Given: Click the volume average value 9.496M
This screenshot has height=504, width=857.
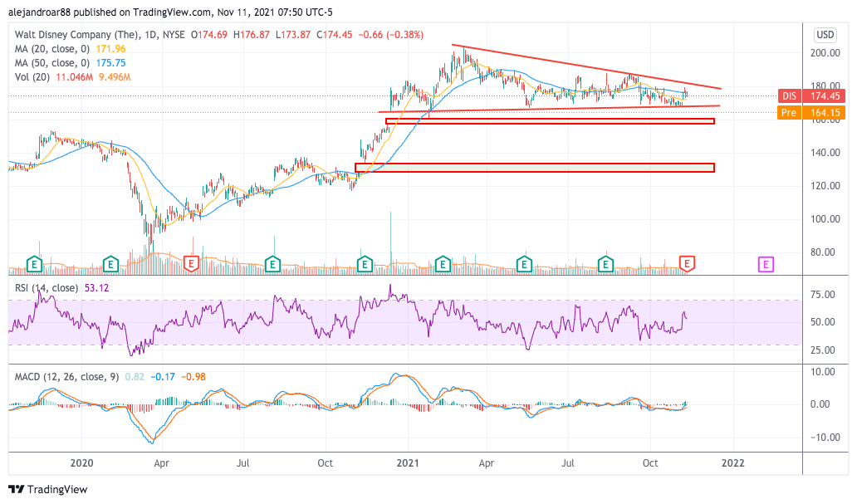Looking at the screenshot, I should 115,77.
